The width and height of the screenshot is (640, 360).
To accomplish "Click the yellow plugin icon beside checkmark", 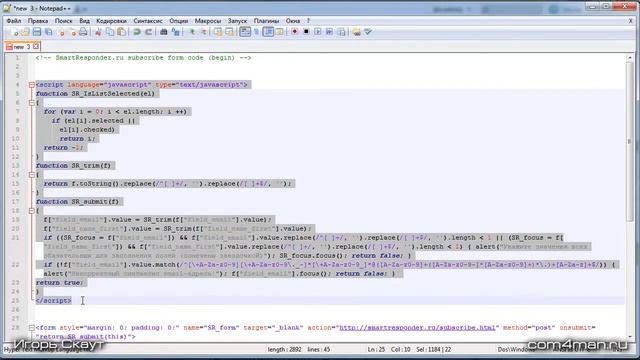I will (356, 32).
